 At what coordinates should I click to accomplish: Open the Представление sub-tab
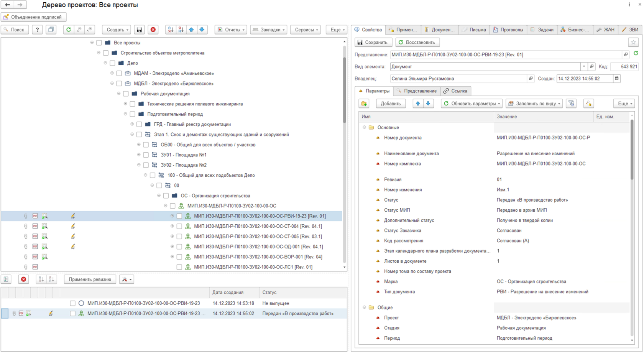tap(416, 91)
